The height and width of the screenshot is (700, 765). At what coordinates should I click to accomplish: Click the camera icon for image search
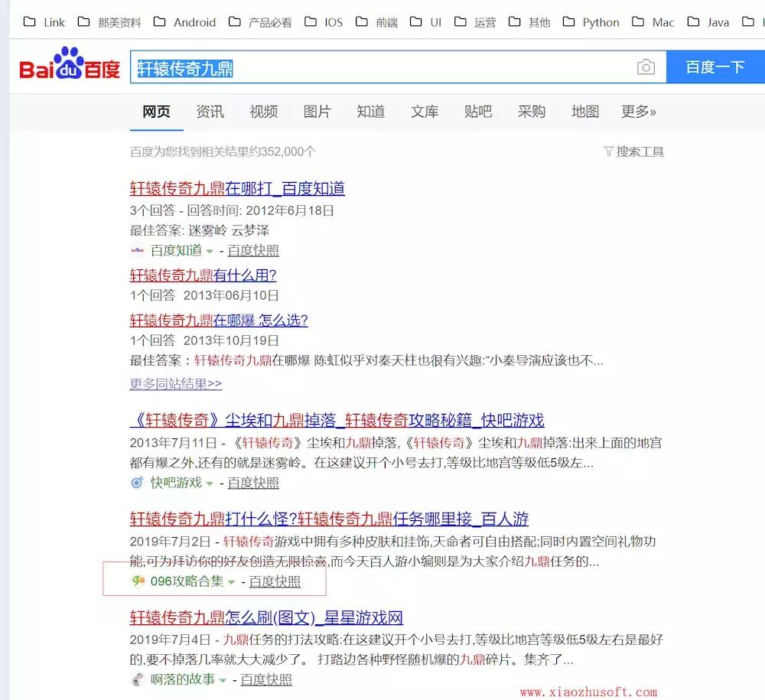[646, 67]
